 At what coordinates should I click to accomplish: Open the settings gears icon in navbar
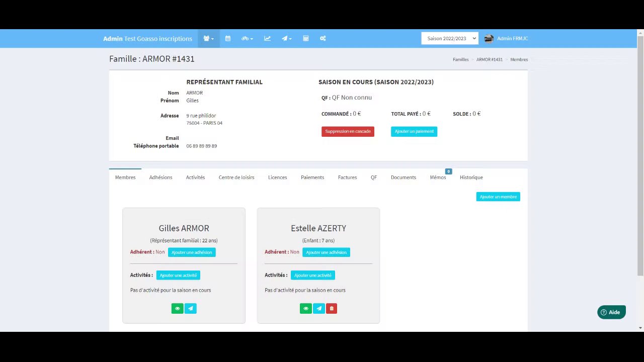323,39
